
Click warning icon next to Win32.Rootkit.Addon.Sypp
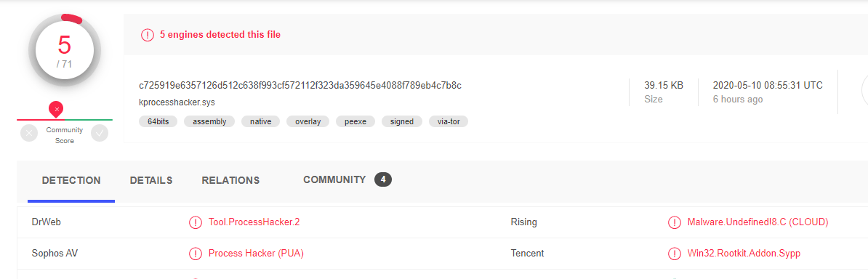674,254
